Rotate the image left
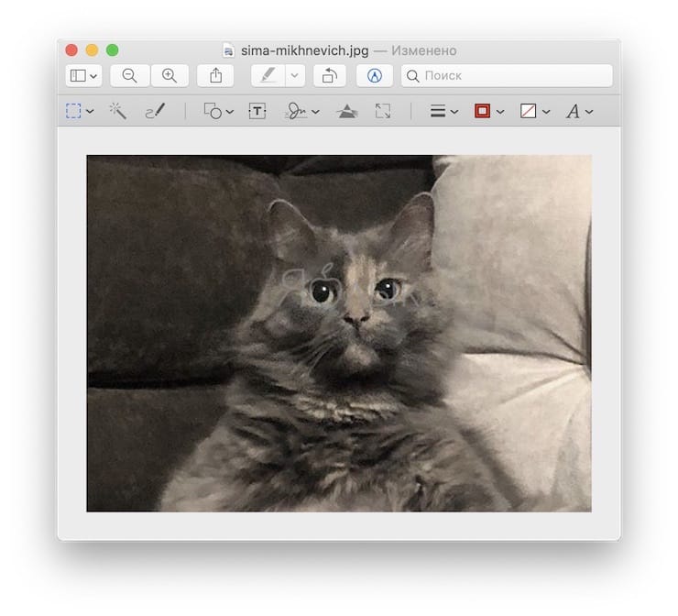 click(x=330, y=76)
